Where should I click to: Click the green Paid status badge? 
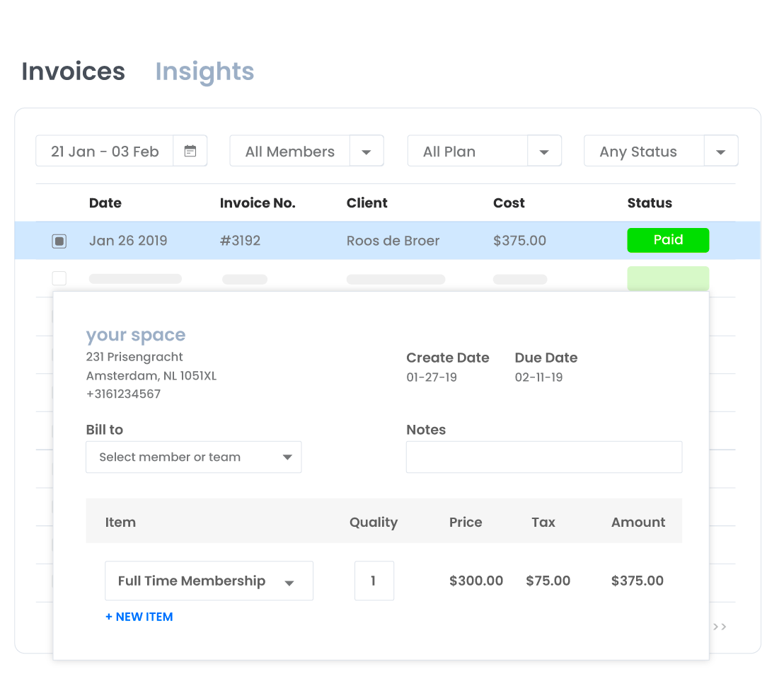click(x=668, y=240)
